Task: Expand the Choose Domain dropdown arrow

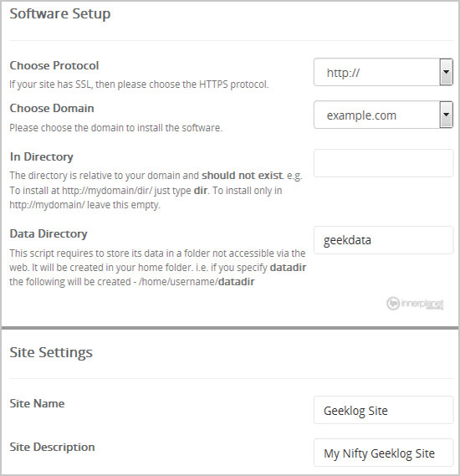Action: coord(446,115)
